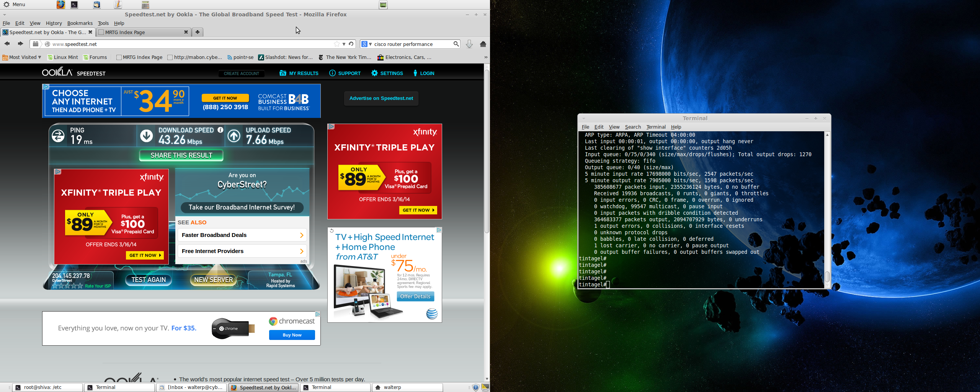
Task: Bookmark this page with the star icon
Action: tap(336, 44)
